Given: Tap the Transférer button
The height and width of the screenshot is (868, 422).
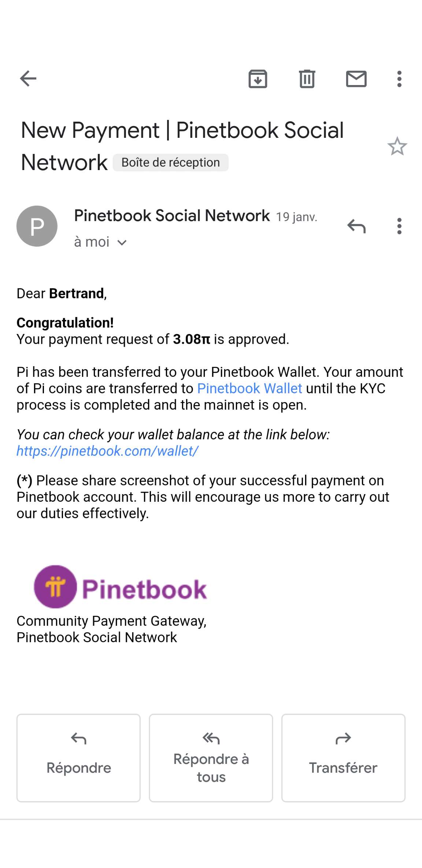Looking at the screenshot, I should click(343, 758).
